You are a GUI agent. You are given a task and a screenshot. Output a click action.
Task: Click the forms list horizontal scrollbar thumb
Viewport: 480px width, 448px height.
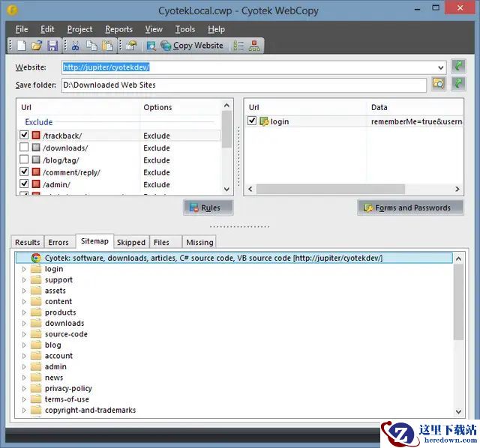(331, 189)
